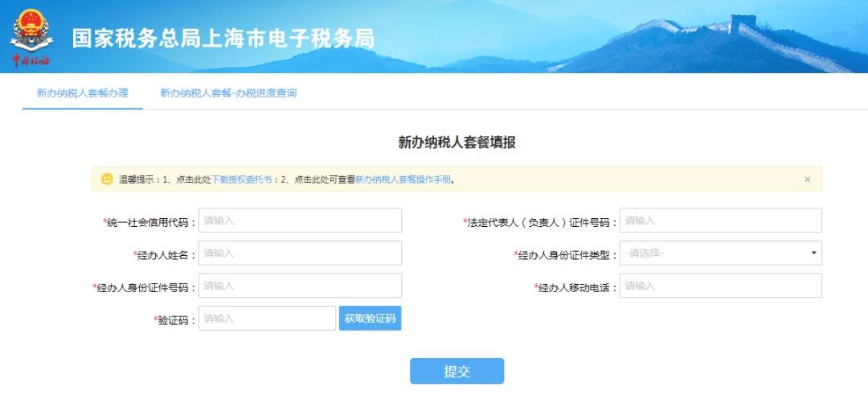Focus the 经办人移动电话 input field
The height and width of the screenshot is (416, 868).
(720, 286)
